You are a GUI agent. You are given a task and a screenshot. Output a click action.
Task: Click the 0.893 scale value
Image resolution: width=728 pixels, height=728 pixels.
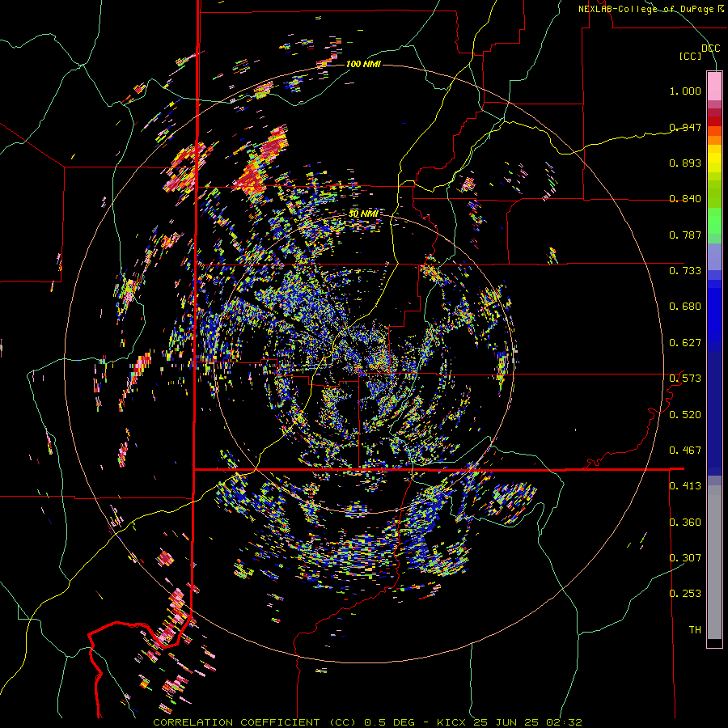tap(685, 163)
